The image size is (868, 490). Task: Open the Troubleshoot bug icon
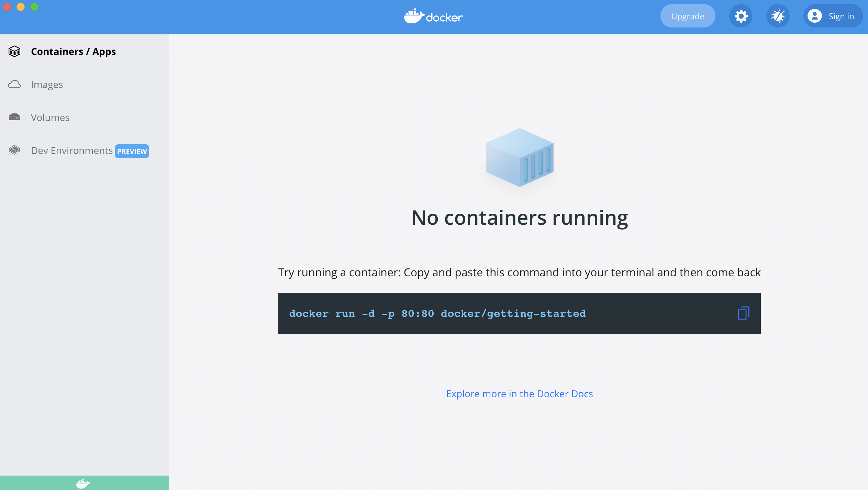click(778, 16)
